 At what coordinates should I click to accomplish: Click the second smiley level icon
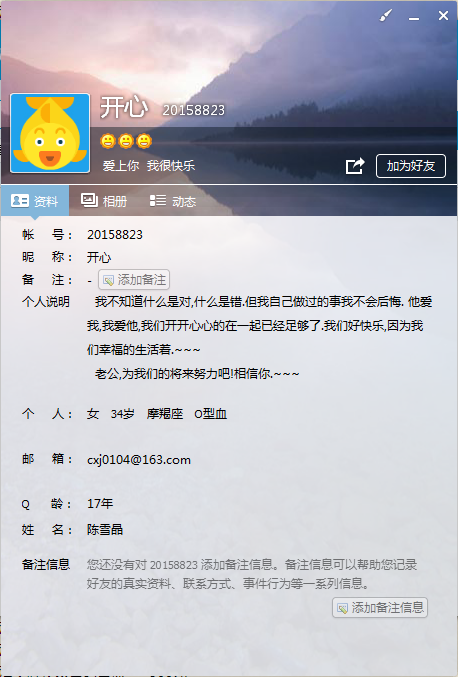pyautogui.click(x=126, y=141)
